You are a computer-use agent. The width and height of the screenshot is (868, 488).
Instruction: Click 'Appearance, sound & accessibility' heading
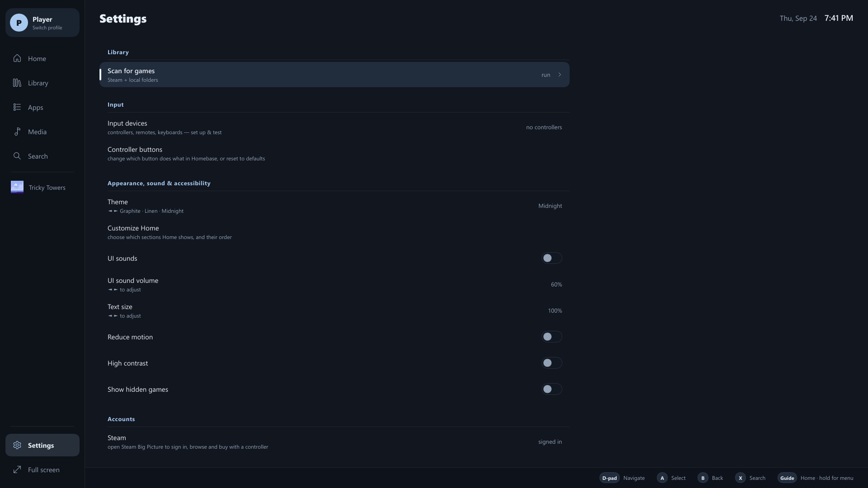pyautogui.click(x=159, y=183)
